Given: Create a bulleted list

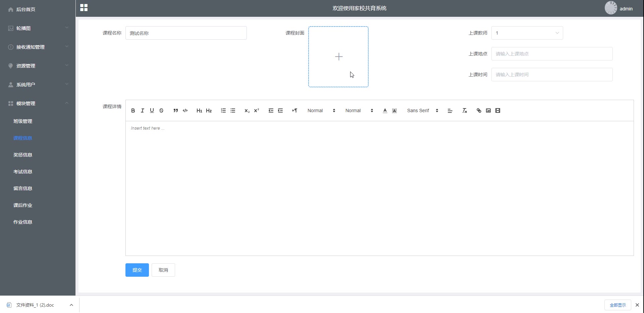Looking at the screenshot, I should click(233, 110).
